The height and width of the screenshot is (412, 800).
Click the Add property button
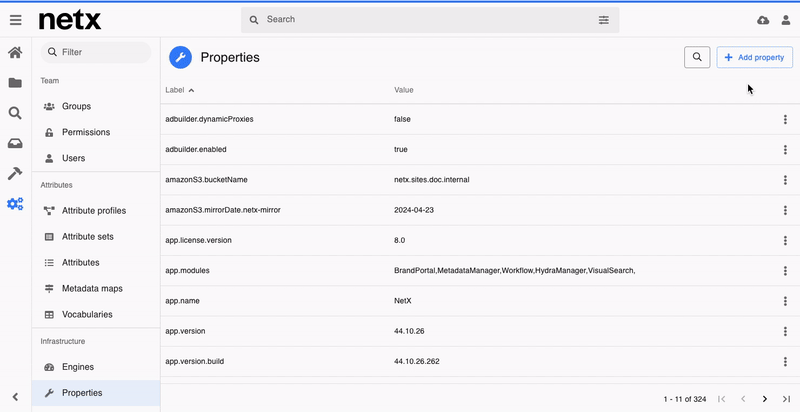click(754, 58)
